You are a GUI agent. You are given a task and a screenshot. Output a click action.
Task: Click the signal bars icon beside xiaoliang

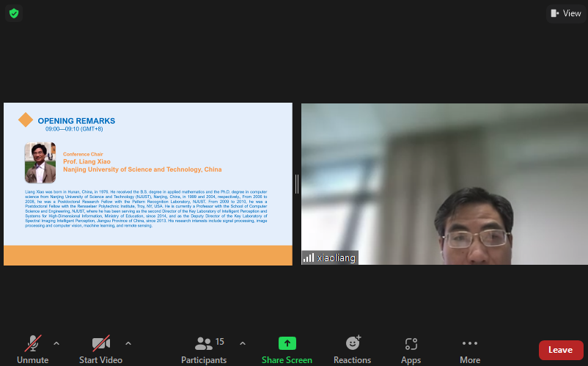(x=309, y=257)
